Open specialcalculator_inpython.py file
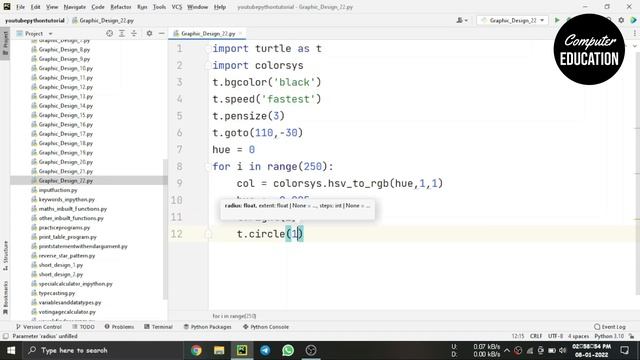 (76, 284)
